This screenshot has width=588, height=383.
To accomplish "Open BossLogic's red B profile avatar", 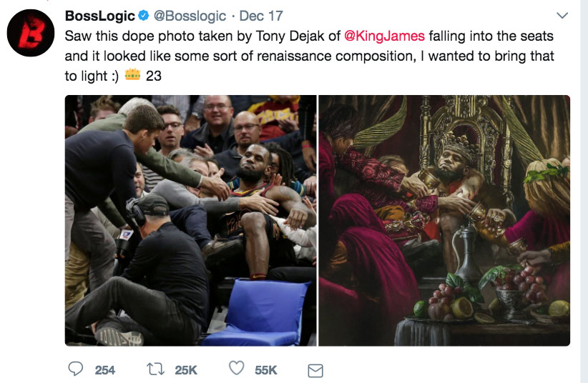I will coord(31,33).
